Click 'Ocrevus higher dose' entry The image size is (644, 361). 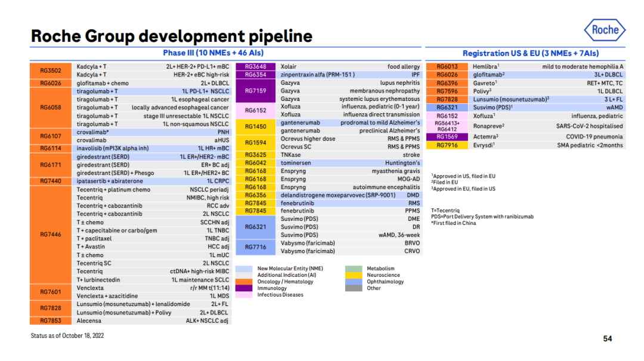(308, 139)
